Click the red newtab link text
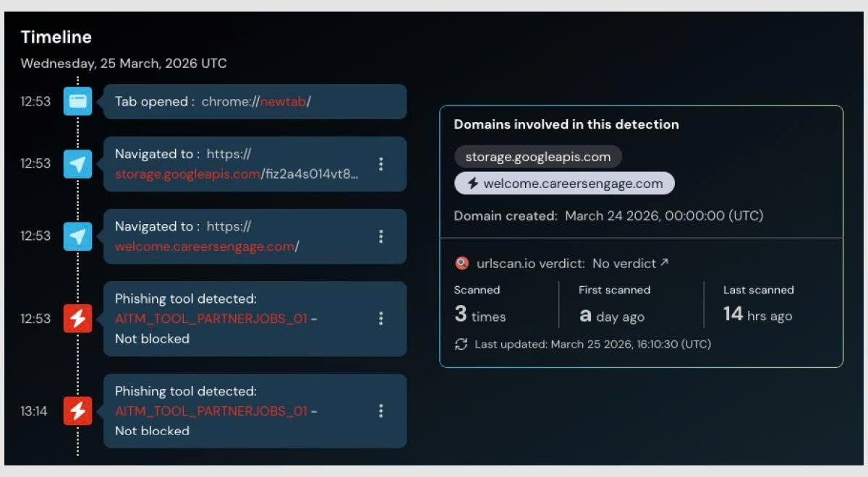This screenshot has height=477, width=868. coord(283,102)
